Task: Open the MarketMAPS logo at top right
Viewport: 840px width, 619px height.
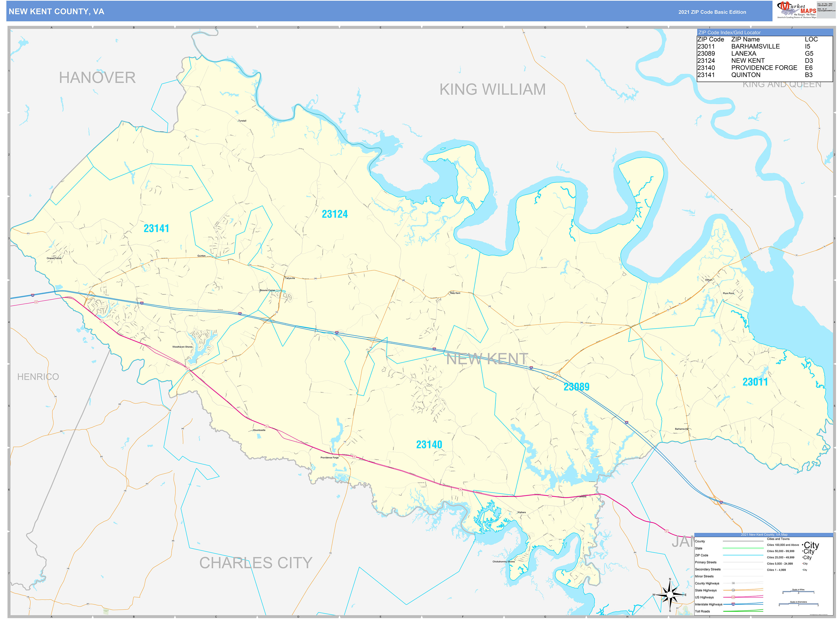Action: pyautogui.click(x=796, y=10)
